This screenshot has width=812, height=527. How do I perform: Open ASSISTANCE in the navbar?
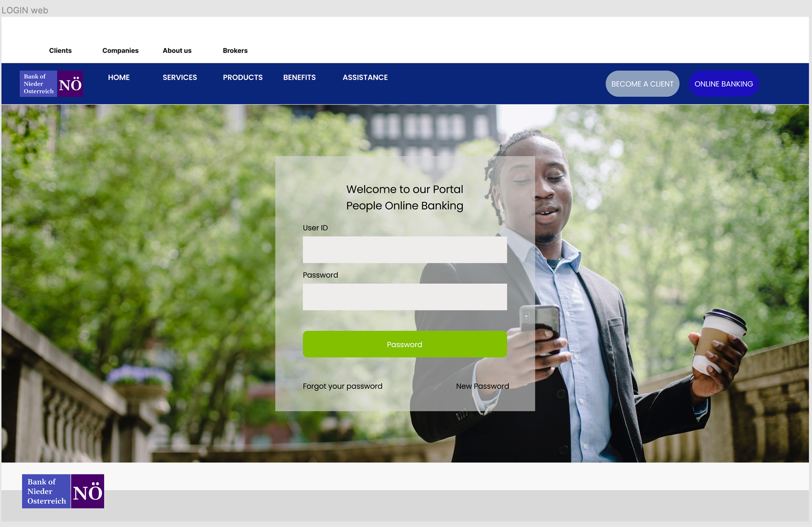pyautogui.click(x=365, y=77)
